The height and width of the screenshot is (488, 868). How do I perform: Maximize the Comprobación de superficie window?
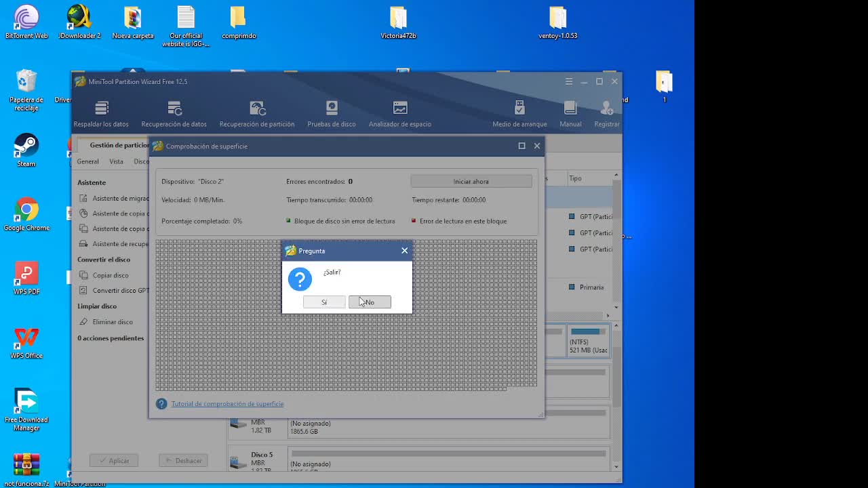point(521,146)
